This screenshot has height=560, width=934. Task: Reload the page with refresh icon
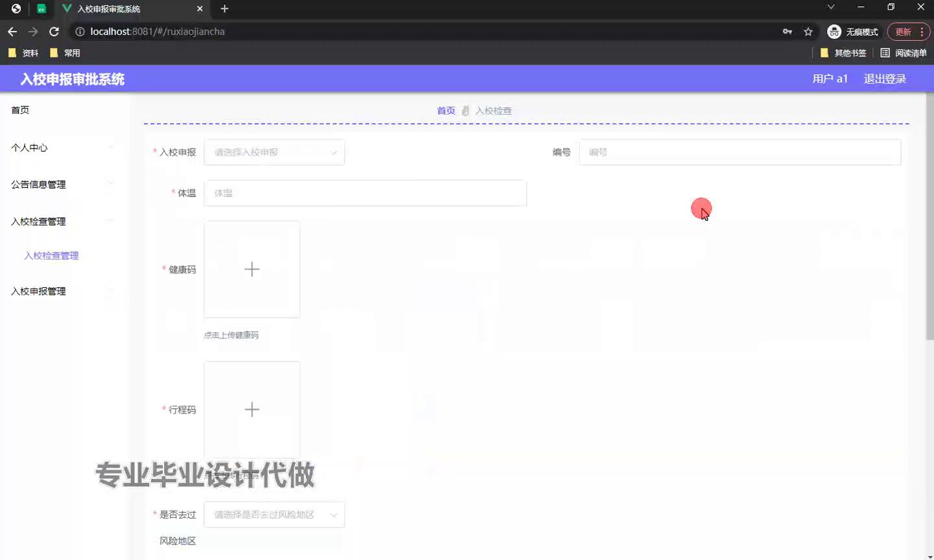pyautogui.click(x=54, y=32)
